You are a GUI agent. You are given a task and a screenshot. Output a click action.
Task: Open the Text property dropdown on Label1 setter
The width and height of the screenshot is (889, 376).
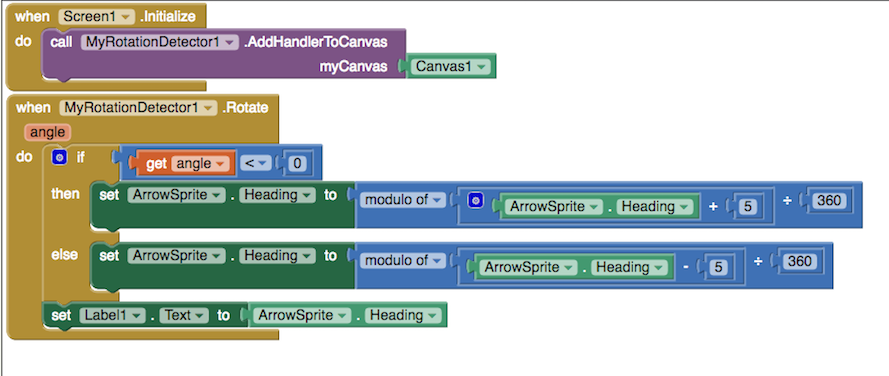(x=184, y=315)
